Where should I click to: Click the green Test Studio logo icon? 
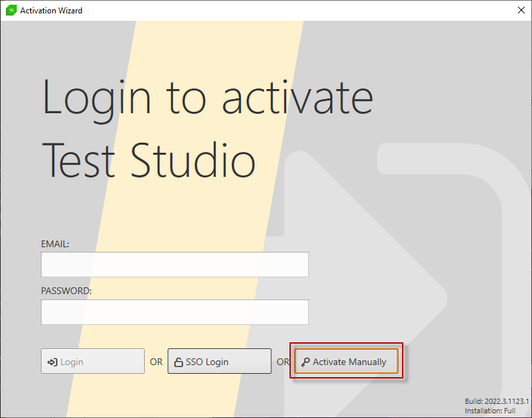(x=11, y=10)
